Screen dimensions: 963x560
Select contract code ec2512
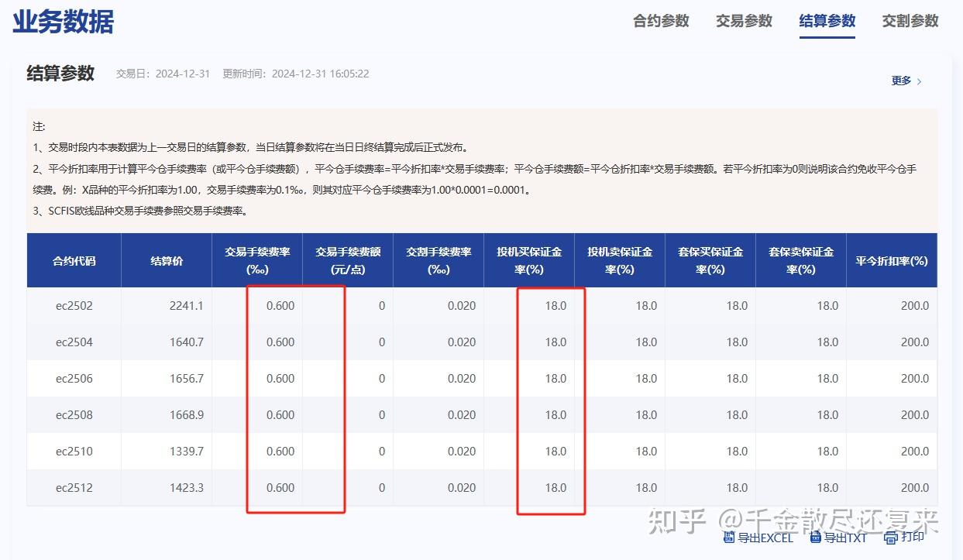pyautogui.click(x=74, y=488)
